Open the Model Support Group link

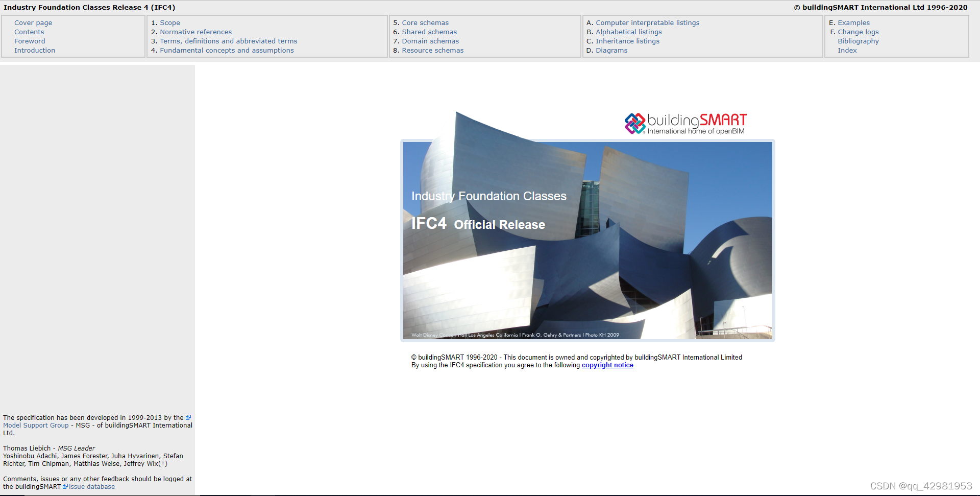[x=36, y=426]
